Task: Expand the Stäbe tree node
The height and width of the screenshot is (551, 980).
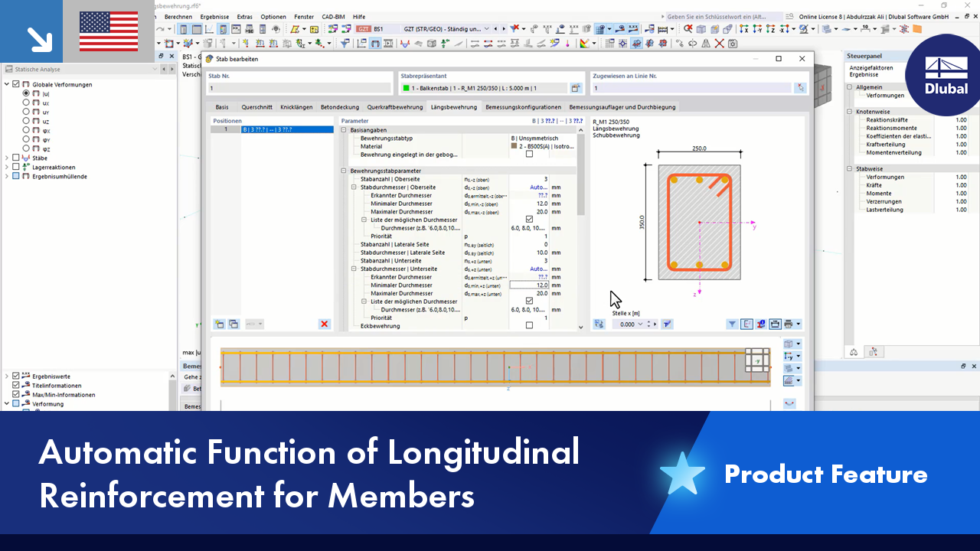Action: coord(8,158)
